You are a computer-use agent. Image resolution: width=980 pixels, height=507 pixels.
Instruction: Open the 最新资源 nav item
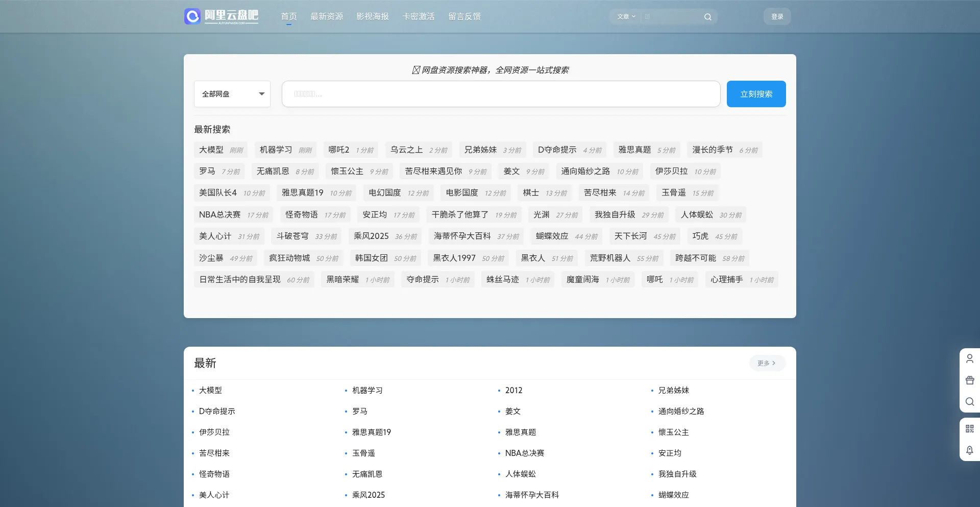point(327,16)
